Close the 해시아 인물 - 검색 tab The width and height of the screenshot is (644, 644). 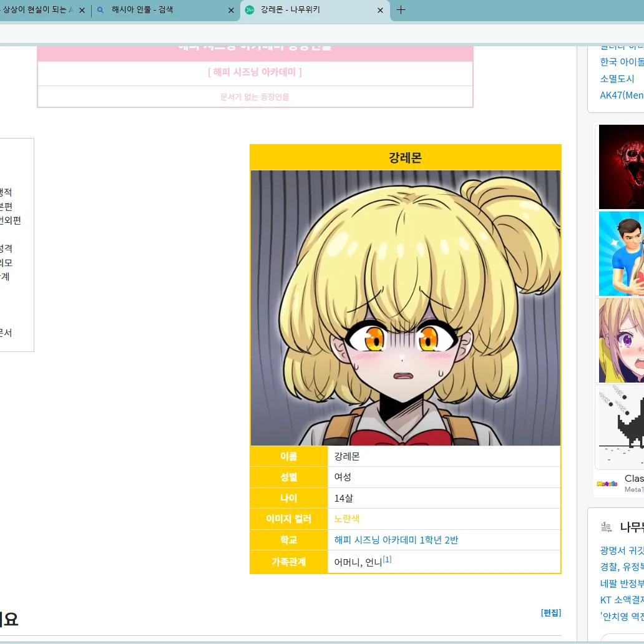tap(231, 11)
